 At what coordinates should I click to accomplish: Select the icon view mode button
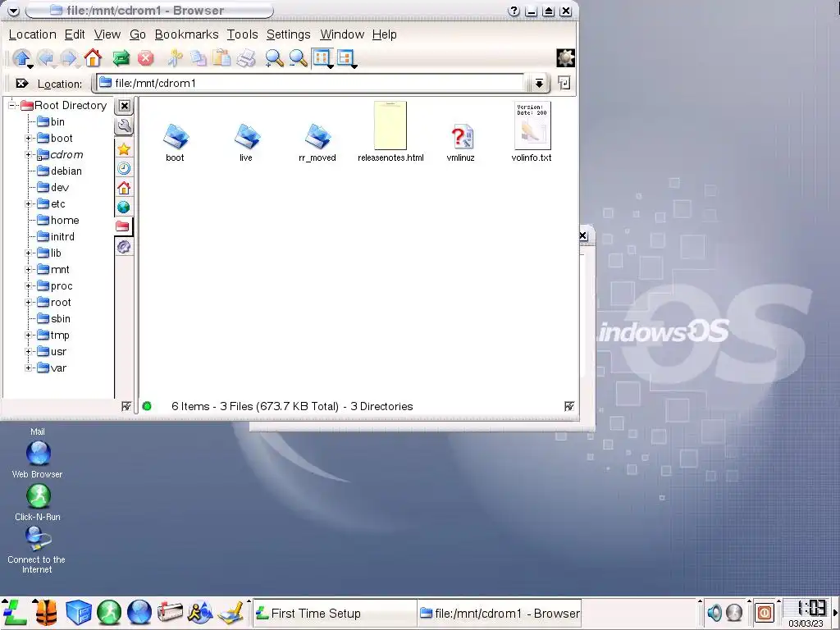(322, 58)
